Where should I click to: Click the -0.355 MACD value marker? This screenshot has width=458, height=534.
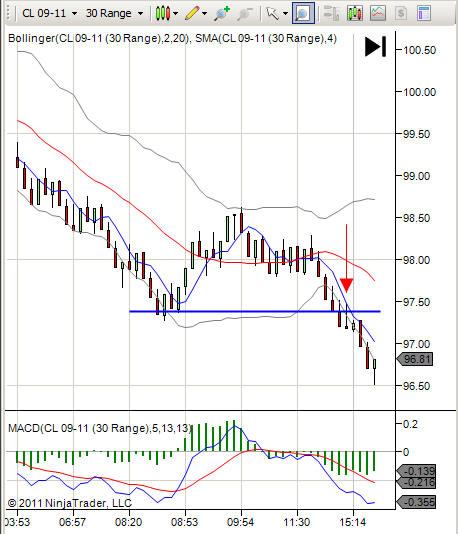pos(416,502)
